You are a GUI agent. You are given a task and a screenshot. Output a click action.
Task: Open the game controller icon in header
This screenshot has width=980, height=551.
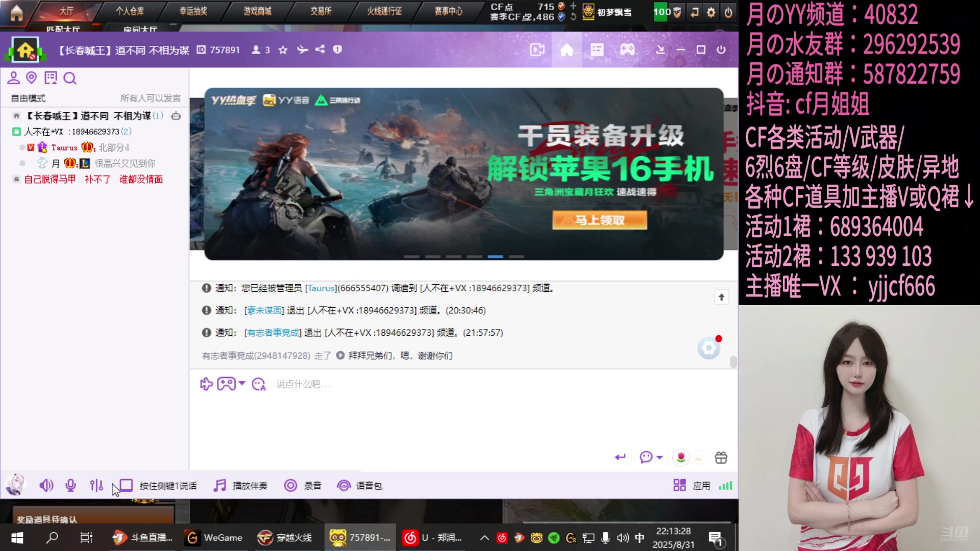(627, 49)
